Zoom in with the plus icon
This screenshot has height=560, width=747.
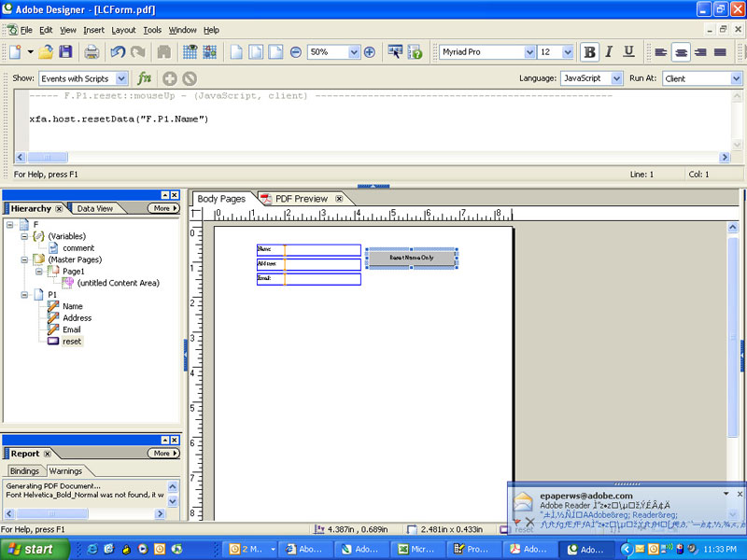click(x=369, y=52)
